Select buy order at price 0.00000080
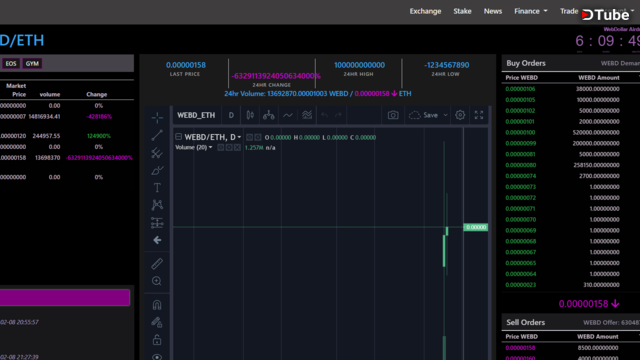 coord(571,165)
